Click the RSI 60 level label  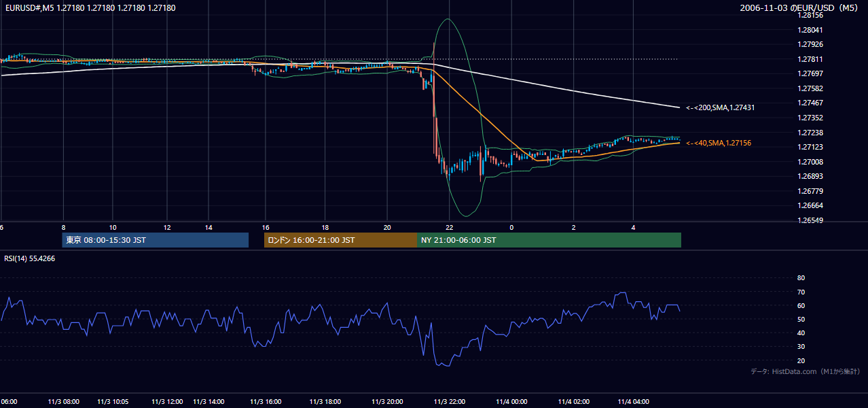801,305
